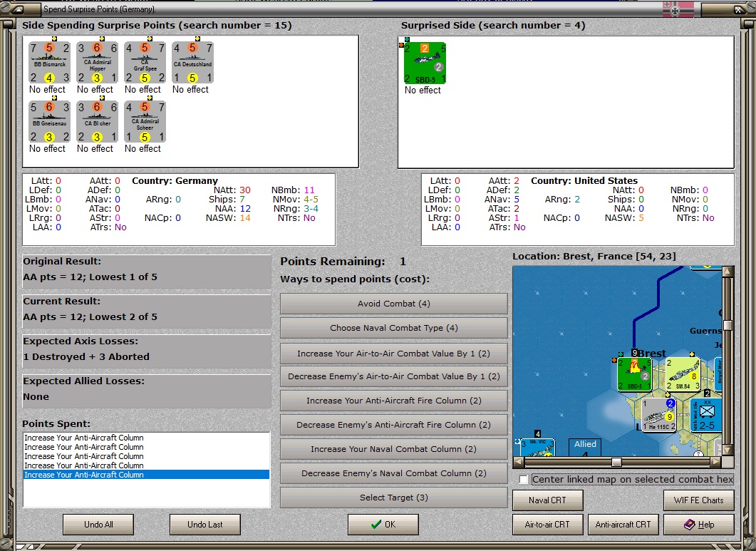Select the SBD-5 counter on the Surprised Side
This screenshot has height=551, width=756.
424,63
